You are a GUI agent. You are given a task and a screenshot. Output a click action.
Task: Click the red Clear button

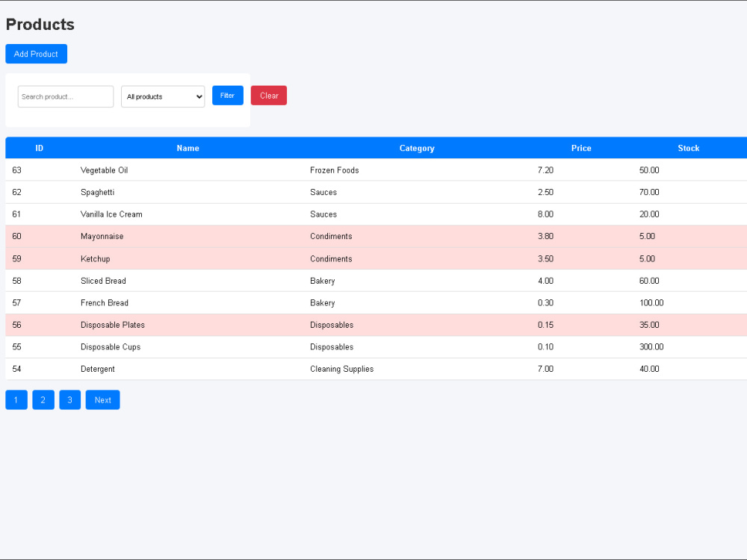269,96
